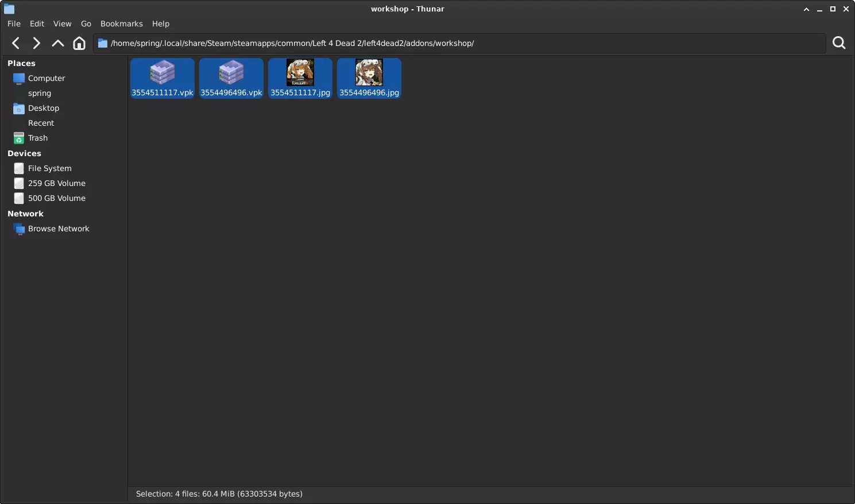The image size is (855, 504).
Task: Select the 3554511117.vpk package icon
Action: click(163, 72)
